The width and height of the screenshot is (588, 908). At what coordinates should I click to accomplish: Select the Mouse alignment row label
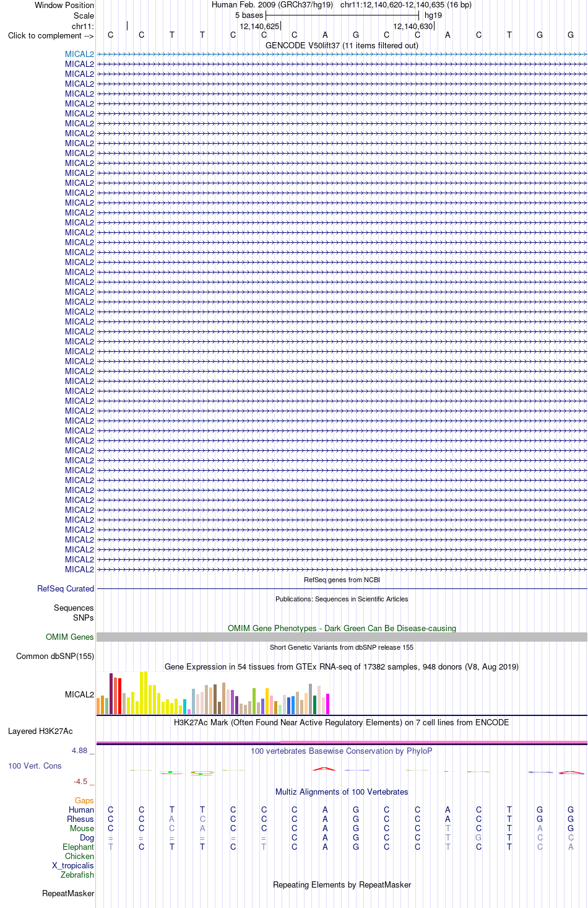pyautogui.click(x=82, y=828)
